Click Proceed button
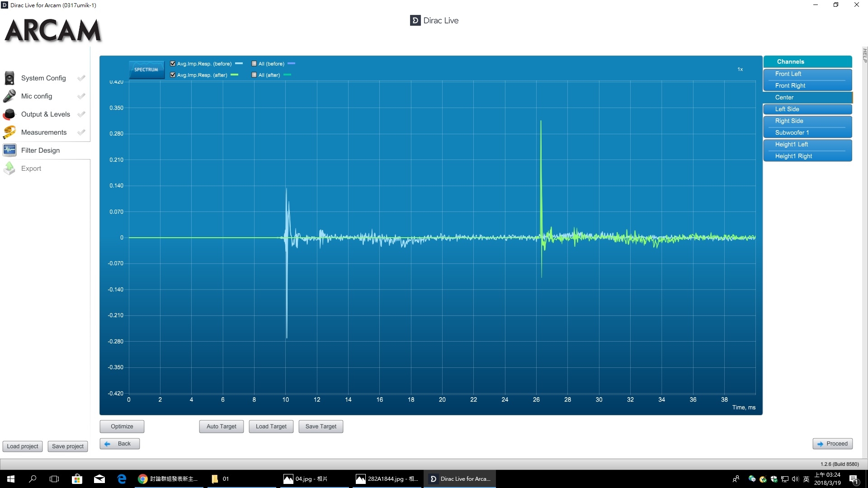 click(x=833, y=444)
